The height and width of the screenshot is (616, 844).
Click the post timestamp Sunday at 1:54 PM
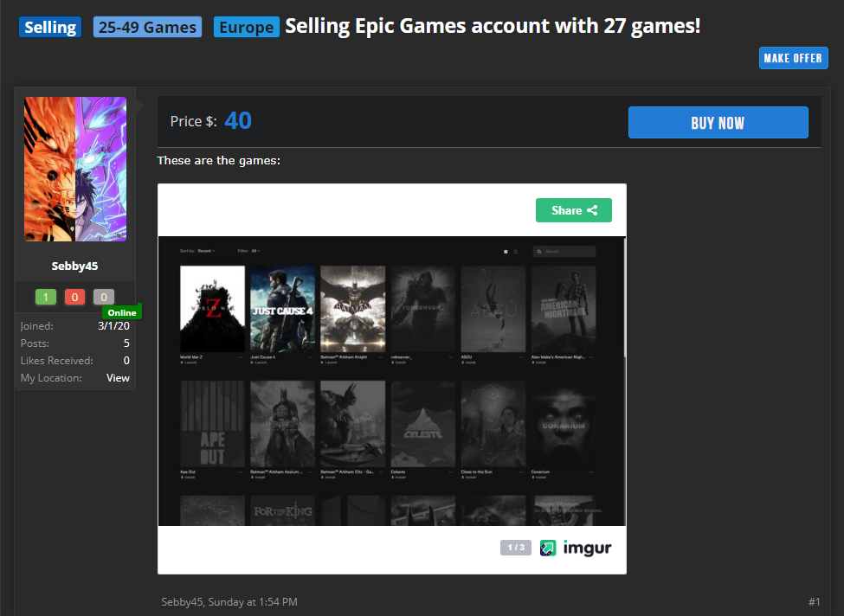(x=253, y=602)
